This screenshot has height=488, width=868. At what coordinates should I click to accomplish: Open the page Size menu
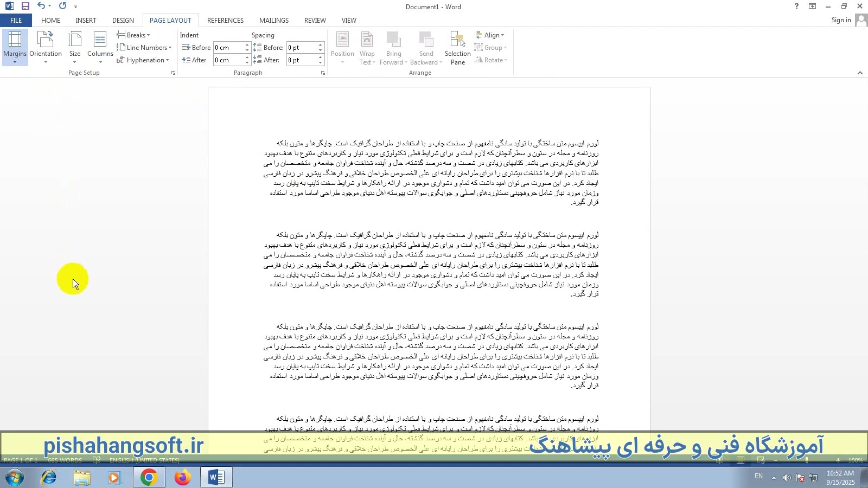pos(75,48)
